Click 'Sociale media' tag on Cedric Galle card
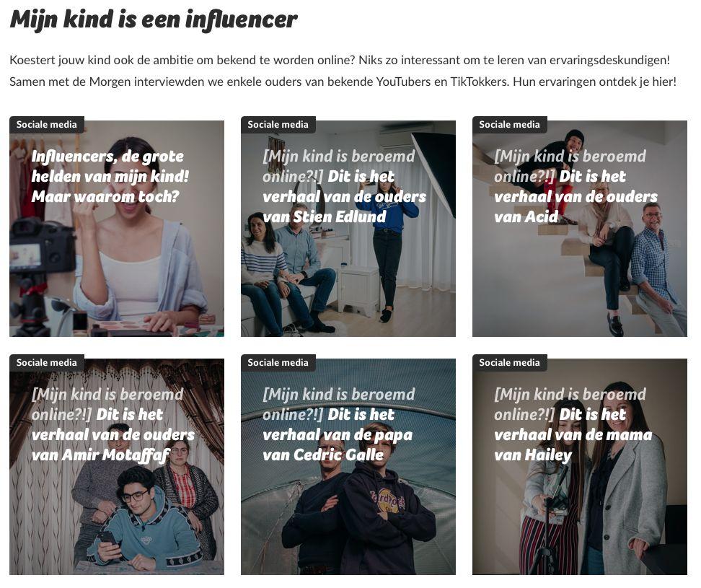This screenshot has width=701, height=588. [278, 363]
